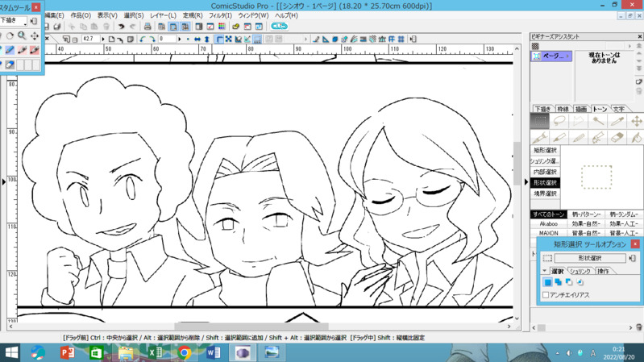
Task: Select add to selection mode icon
Action: click(x=559, y=282)
